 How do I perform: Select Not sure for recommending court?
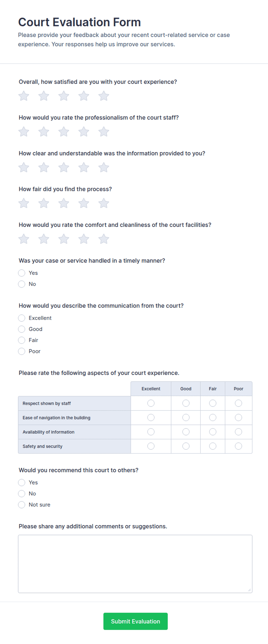click(x=22, y=505)
